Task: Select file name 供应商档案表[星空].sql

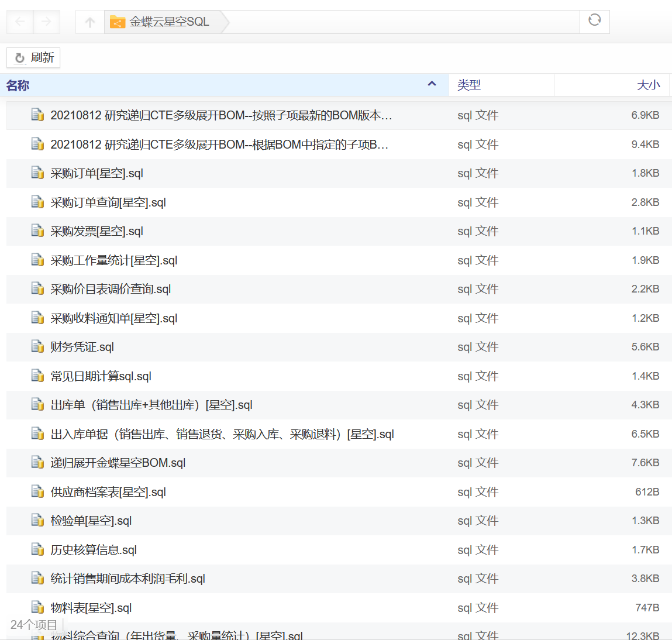Action: click(x=108, y=492)
